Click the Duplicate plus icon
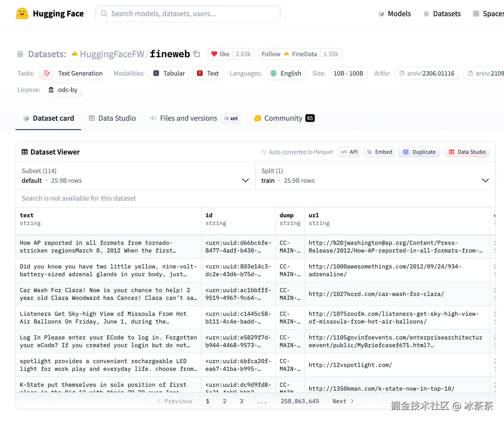This screenshot has height=422, width=504. click(406, 152)
